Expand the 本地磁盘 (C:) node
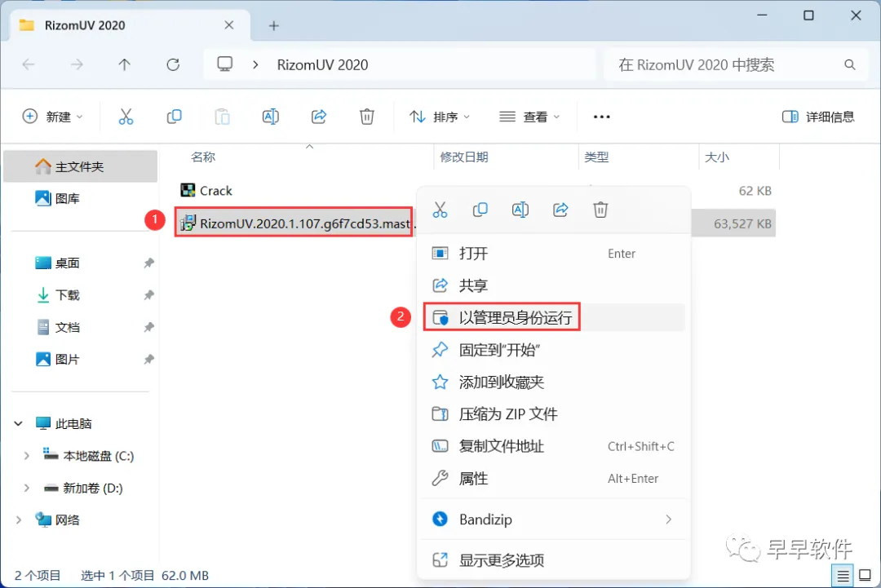The height and width of the screenshot is (588, 881). 26,455
